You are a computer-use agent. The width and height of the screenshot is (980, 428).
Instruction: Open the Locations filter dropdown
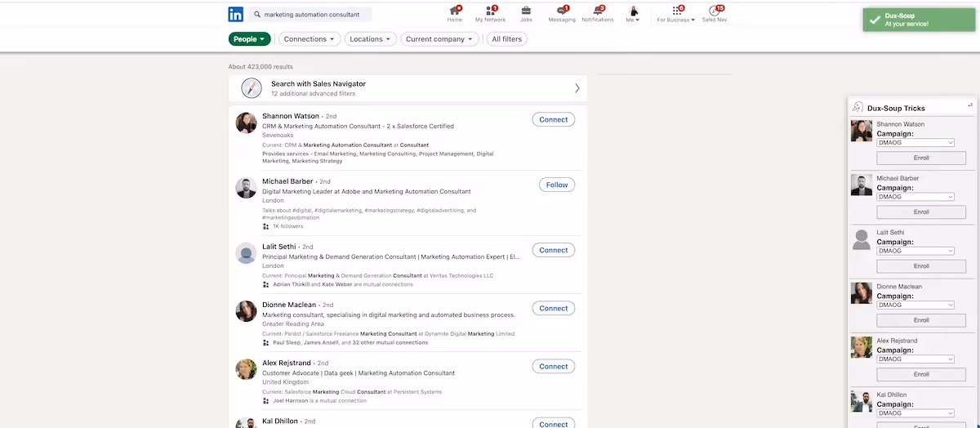[x=371, y=39]
